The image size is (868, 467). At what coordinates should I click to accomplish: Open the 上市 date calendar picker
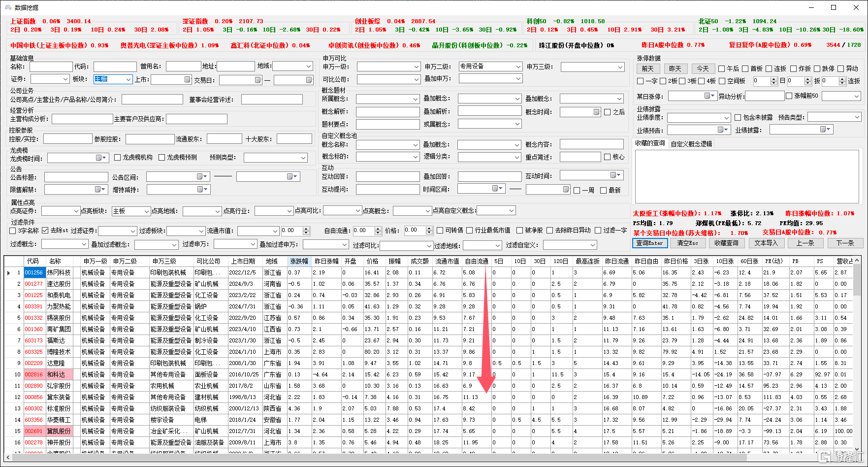(x=188, y=79)
